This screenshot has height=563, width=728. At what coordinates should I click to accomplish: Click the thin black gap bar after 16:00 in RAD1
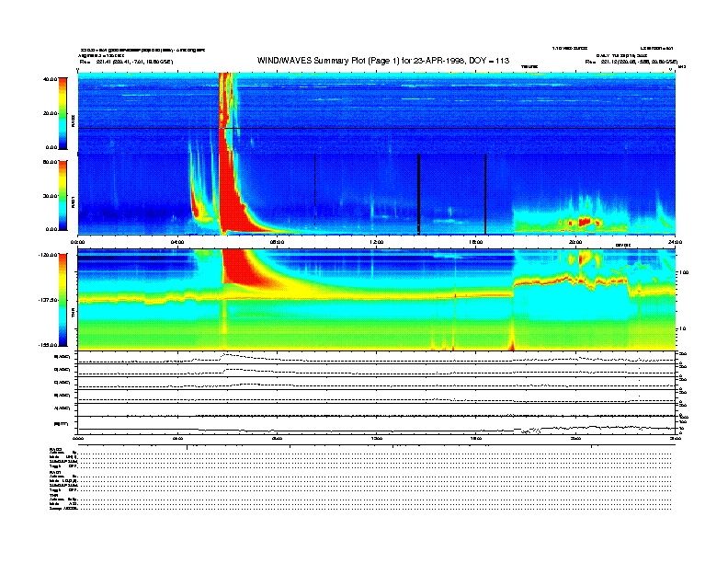coord(485,194)
